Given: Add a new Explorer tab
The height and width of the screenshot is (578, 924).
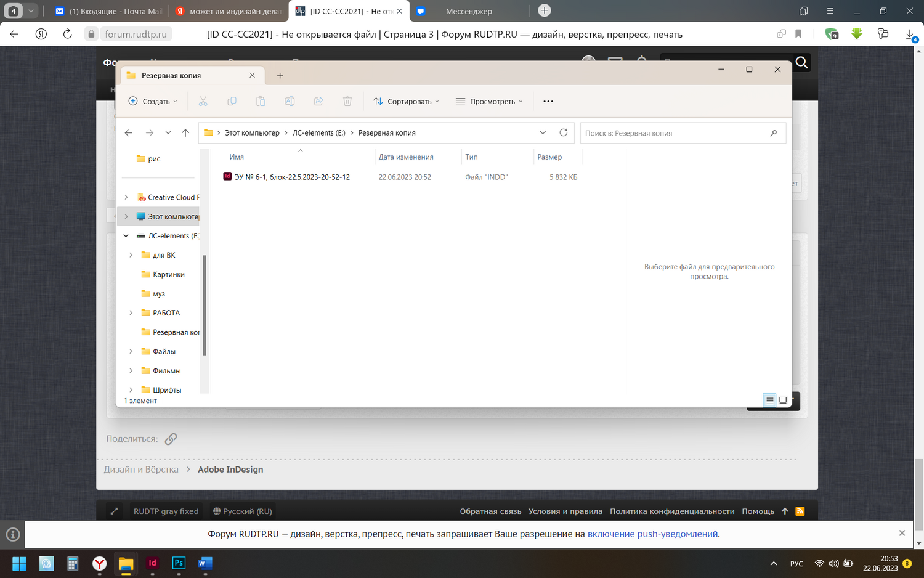Looking at the screenshot, I should tap(280, 75).
